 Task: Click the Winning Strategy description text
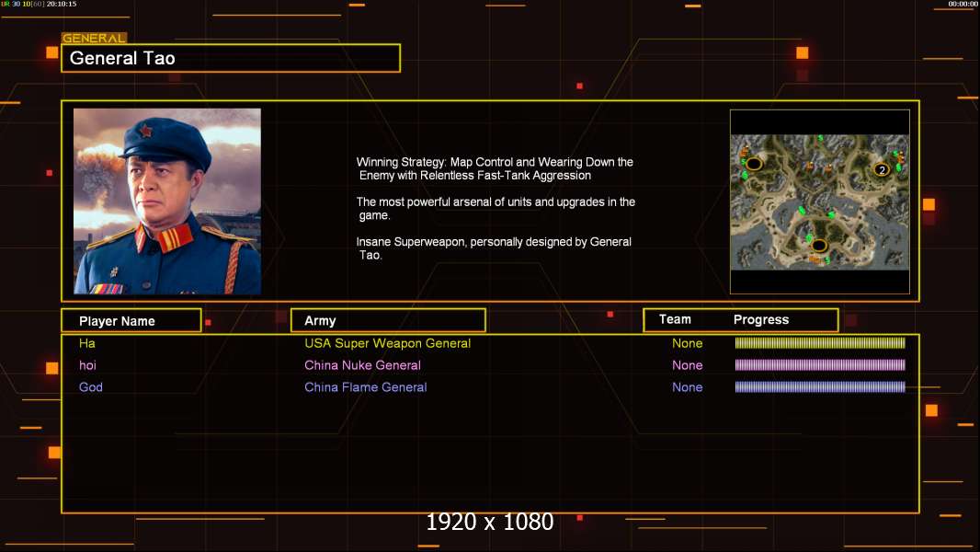coord(495,168)
